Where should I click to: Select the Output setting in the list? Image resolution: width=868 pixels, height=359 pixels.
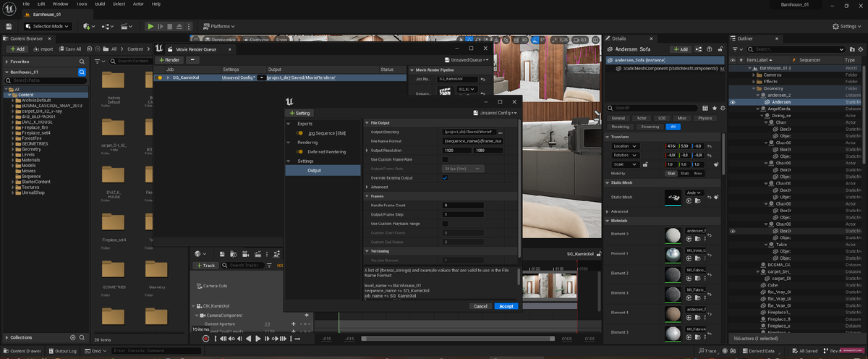click(x=323, y=170)
